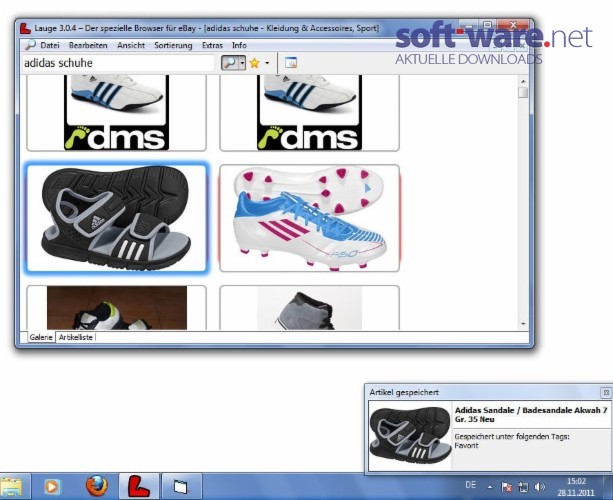Open Firefox from the taskbar
613x500 pixels.
click(x=97, y=486)
